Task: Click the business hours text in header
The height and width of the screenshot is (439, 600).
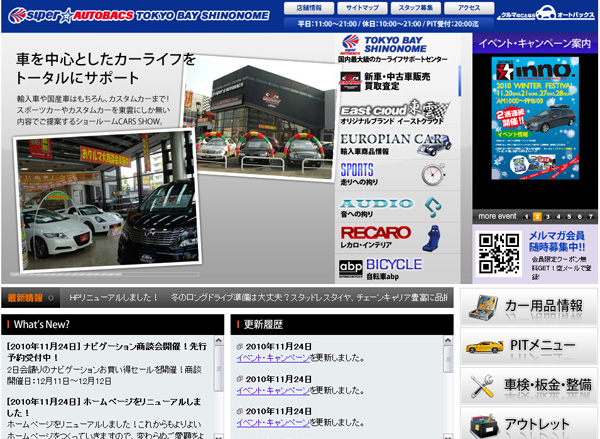Action: (388, 24)
